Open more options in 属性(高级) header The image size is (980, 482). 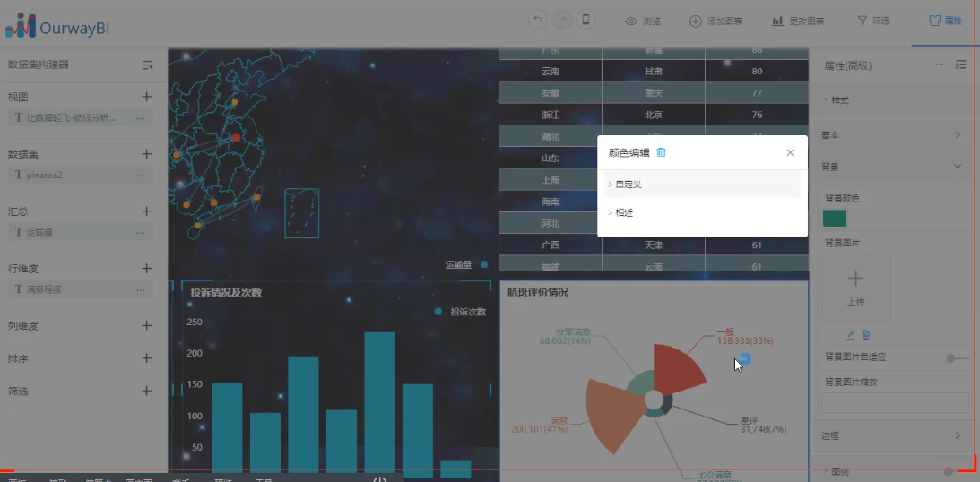point(940,65)
